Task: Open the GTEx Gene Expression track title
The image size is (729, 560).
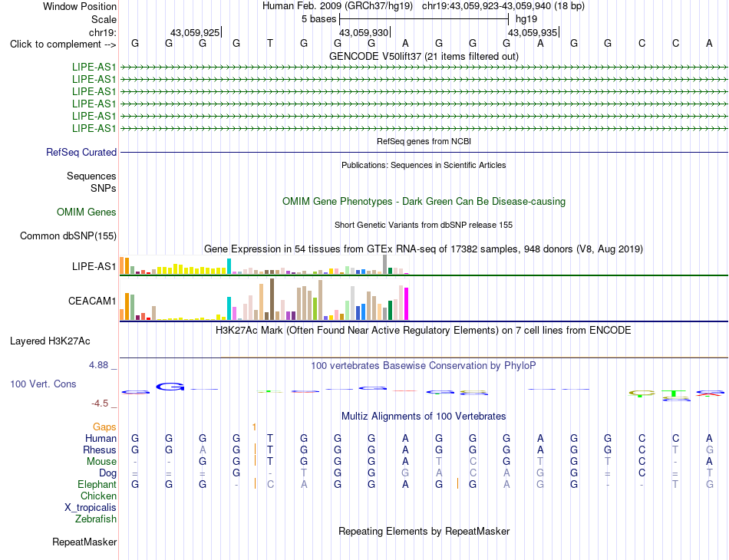Action: tap(424, 249)
